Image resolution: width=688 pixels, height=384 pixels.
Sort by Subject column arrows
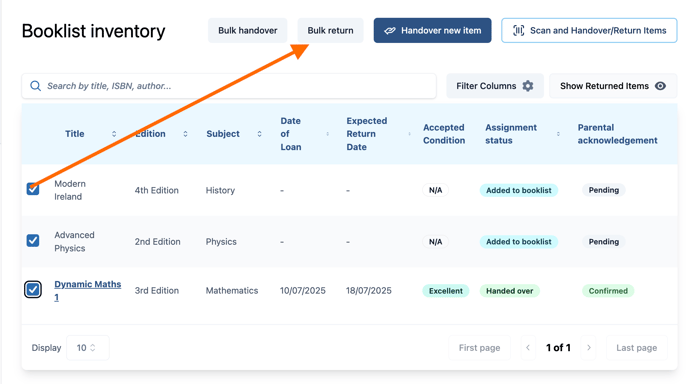point(260,134)
